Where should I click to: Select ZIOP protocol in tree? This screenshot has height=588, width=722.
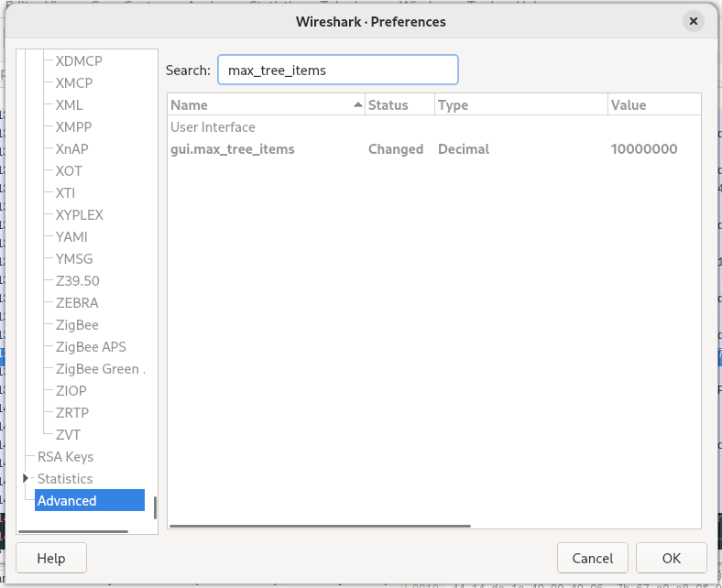pyautogui.click(x=71, y=390)
